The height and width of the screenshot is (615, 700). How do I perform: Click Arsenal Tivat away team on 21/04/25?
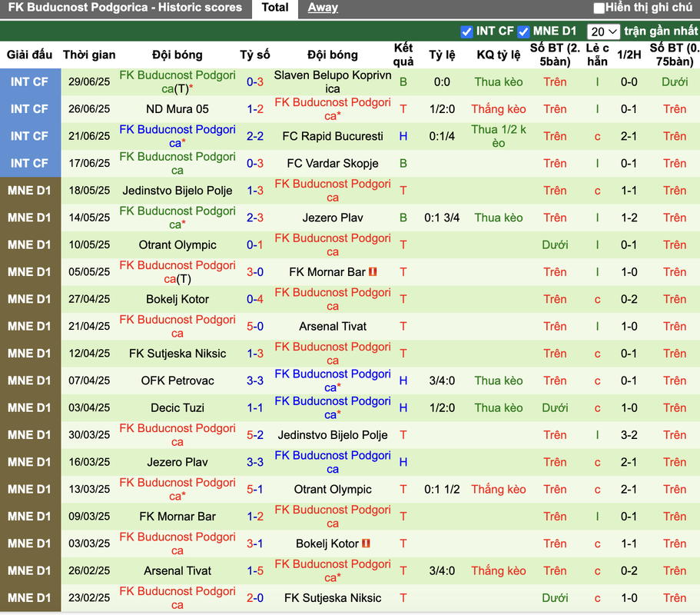333,327
